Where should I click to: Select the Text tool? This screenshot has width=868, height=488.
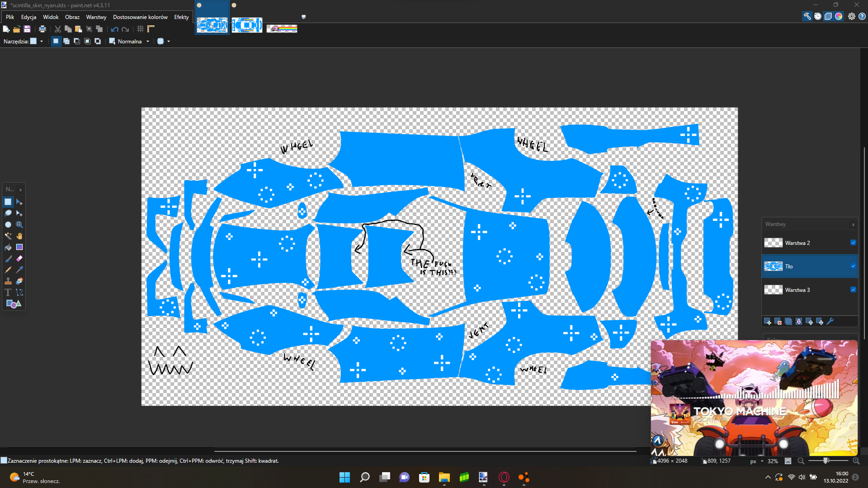pos(8,292)
